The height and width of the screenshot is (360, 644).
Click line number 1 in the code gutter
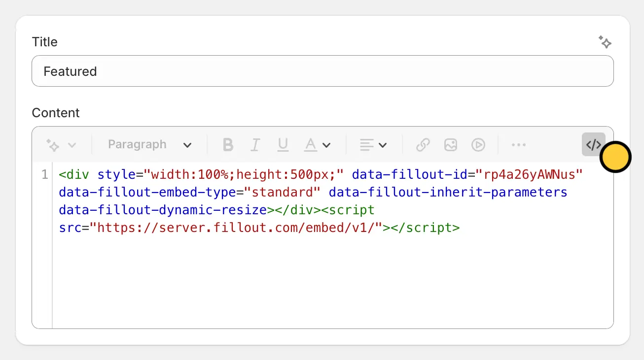click(x=45, y=174)
